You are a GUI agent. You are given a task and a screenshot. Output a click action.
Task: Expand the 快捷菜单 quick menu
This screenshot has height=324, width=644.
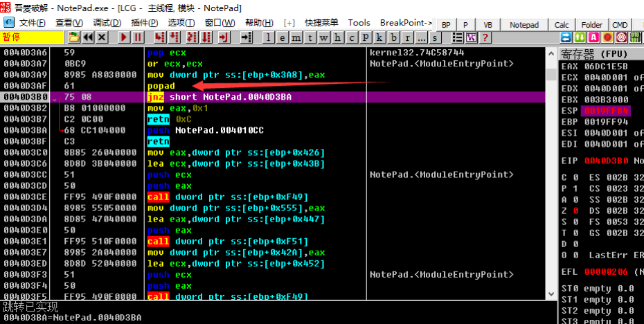(x=321, y=23)
